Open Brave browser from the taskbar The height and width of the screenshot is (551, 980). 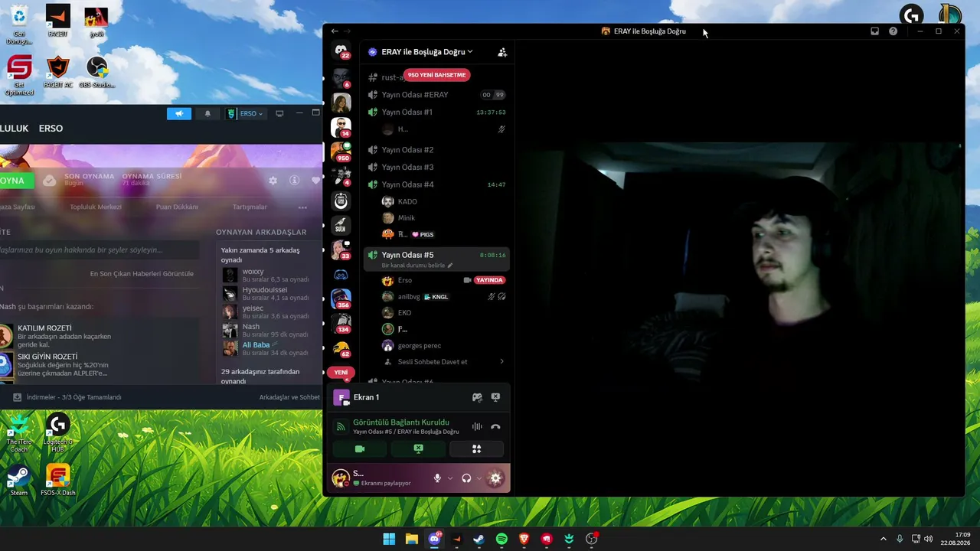click(524, 539)
